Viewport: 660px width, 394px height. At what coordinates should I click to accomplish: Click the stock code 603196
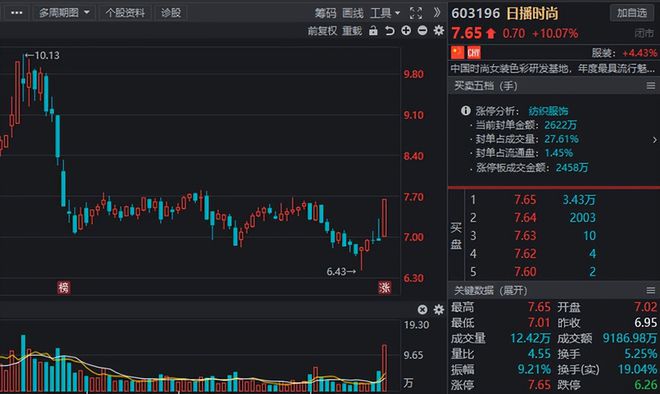coord(476,13)
